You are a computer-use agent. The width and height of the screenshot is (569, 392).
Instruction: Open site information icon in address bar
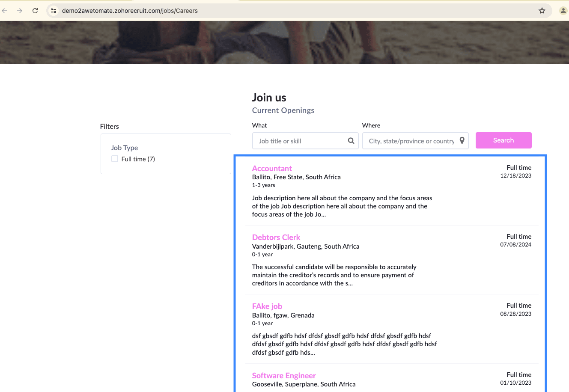[54, 11]
